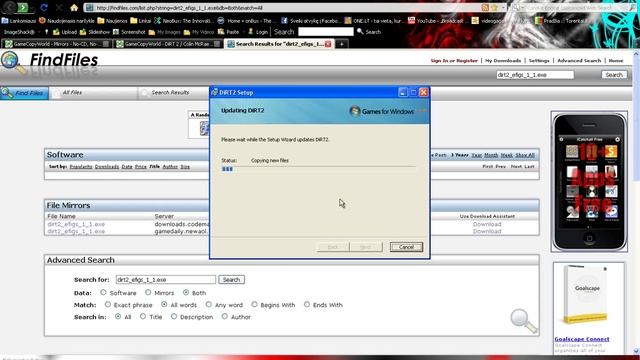Sort software by Popularity
This screenshot has height=360, width=640.
[81, 167]
